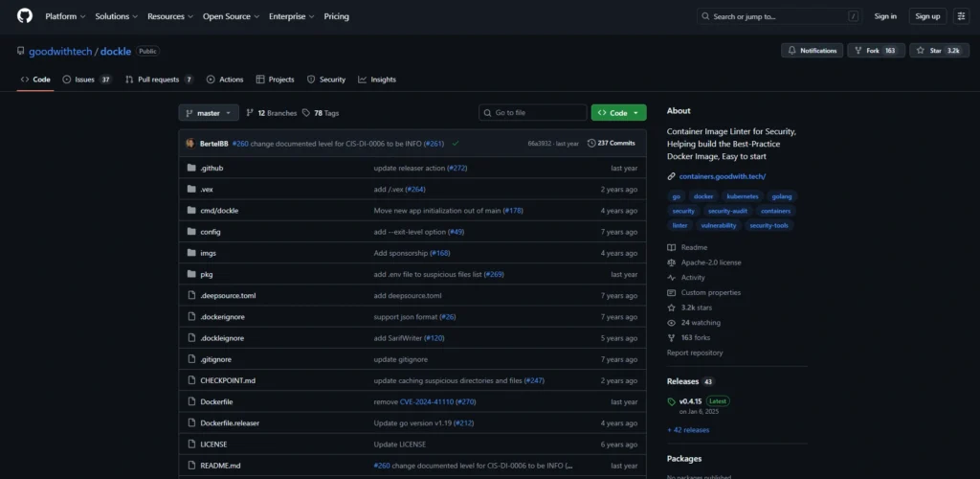Click the file icon next to .deepsource.toml
Screen dimensions: 980x479
click(x=191, y=295)
